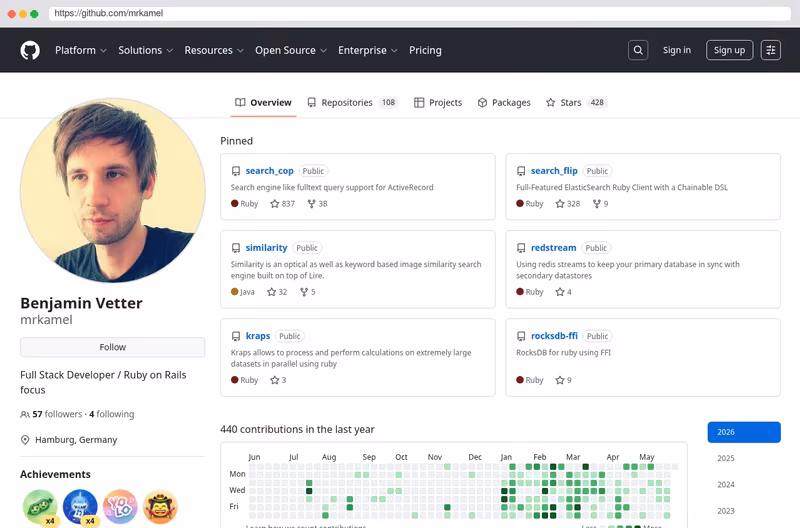Open the appearance settings icon button
The width and height of the screenshot is (800, 528).
pyautogui.click(x=770, y=50)
